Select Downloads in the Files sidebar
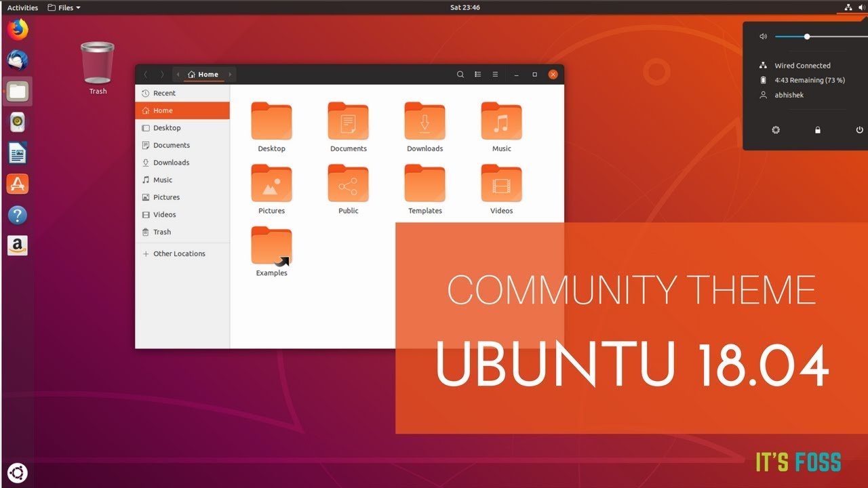868x488 pixels. coord(170,162)
